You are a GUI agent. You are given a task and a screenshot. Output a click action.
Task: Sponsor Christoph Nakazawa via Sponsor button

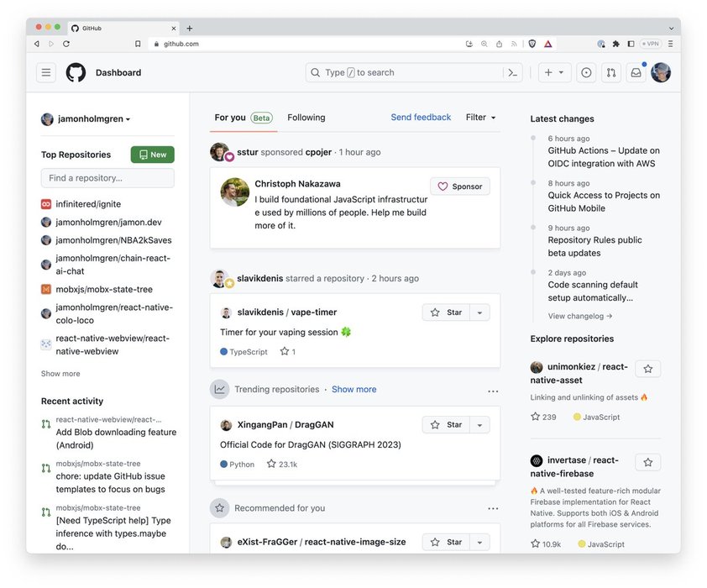(x=460, y=186)
